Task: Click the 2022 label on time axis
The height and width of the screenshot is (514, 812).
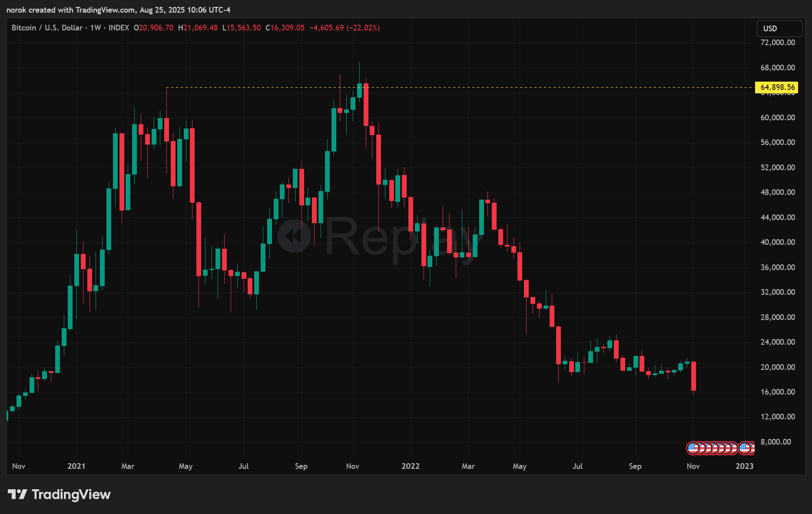Action: (x=411, y=466)
